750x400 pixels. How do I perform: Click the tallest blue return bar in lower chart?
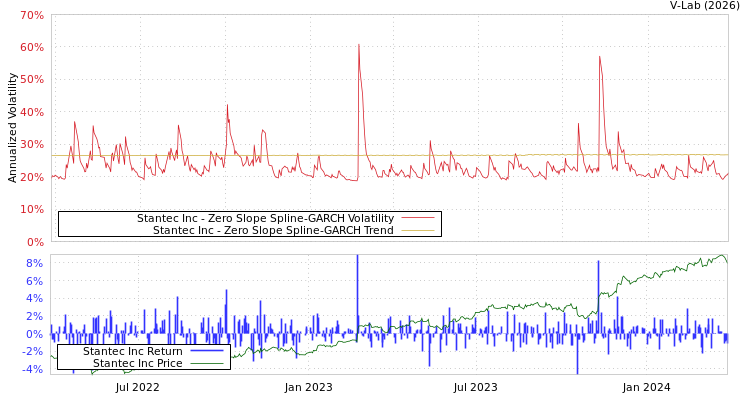357,258
